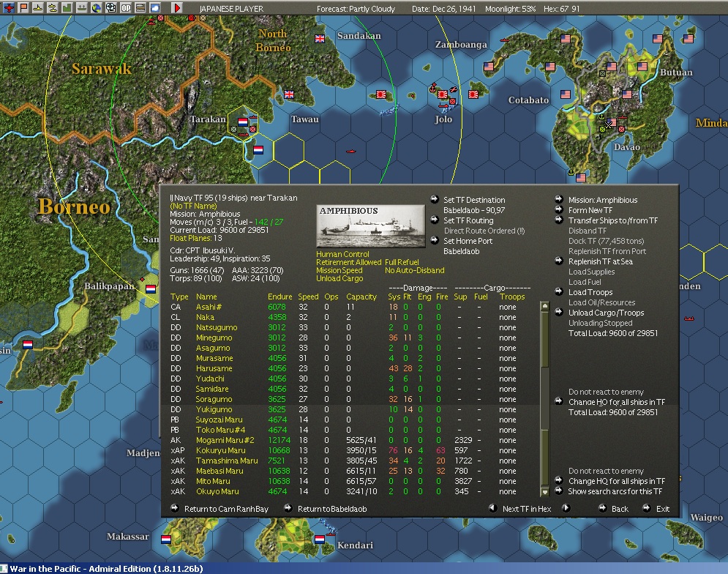This screenshot has width=728, height=574.
Task: Click the Dutch flag at Tarakan base
Action: 243,122
